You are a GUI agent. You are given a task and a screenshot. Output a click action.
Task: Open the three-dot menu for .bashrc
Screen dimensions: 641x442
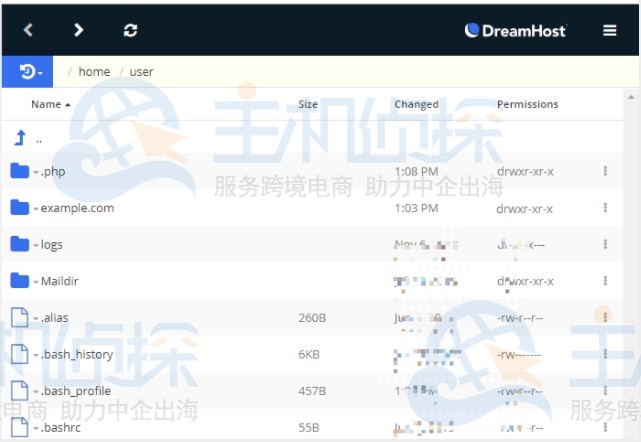(605, 427)
